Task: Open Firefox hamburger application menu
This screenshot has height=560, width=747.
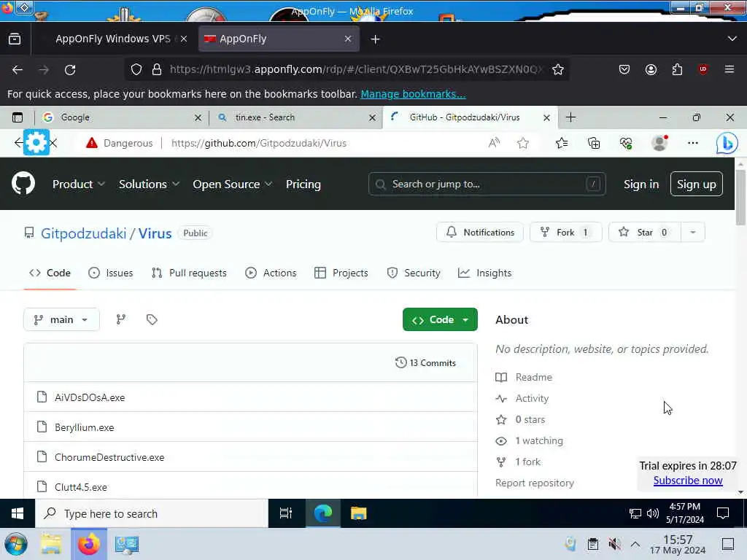Action: pyautogui.click(x=729, y=69)
